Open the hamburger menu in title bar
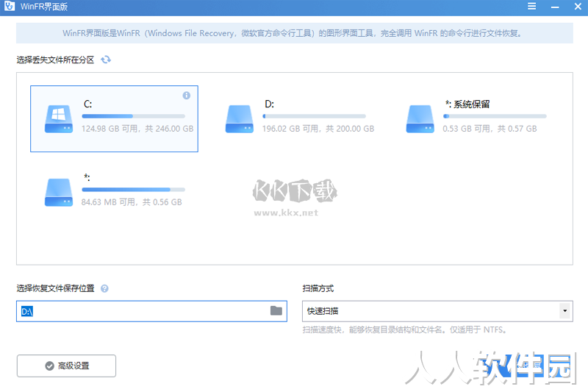Viewport: 588px width, 392px height. 531,6
